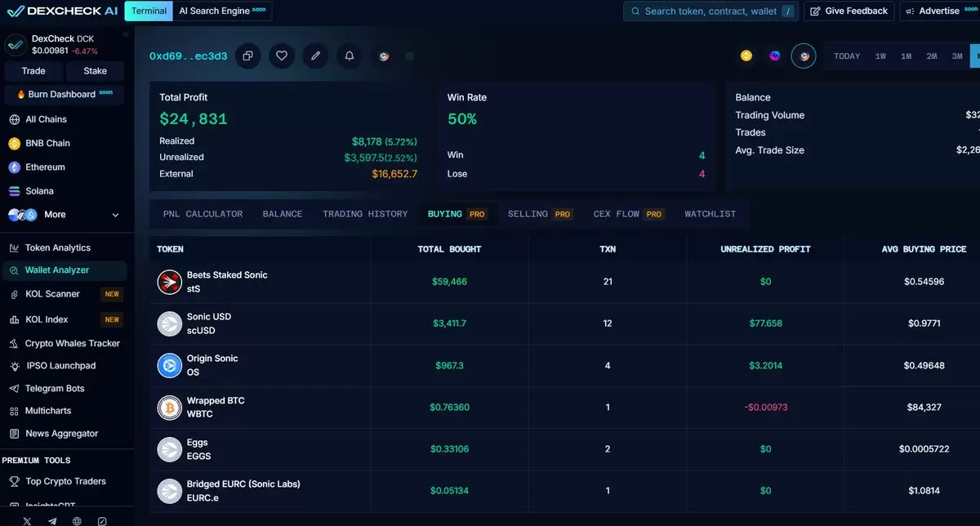980x526 pixels.
Task: Sort by TXN column header
Action: pos(608,249)
